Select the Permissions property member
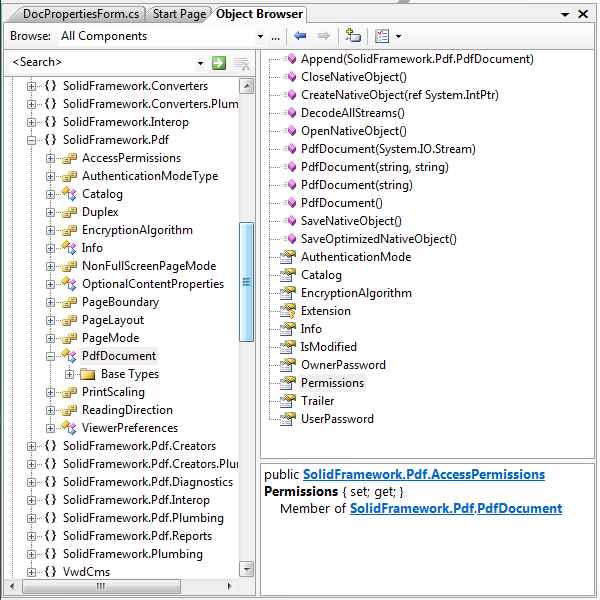Viewport: 600px width, 600px height. [332, 383]
